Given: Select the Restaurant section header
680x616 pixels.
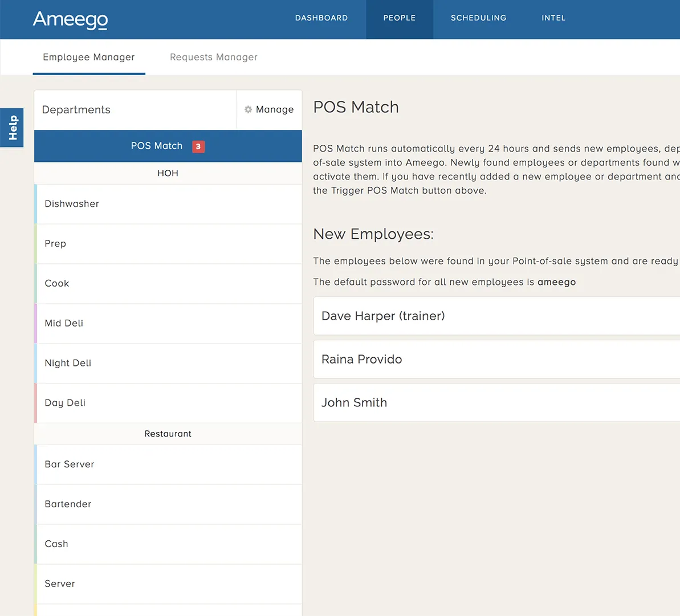Looking at the screenshot, I should [168, 434].
